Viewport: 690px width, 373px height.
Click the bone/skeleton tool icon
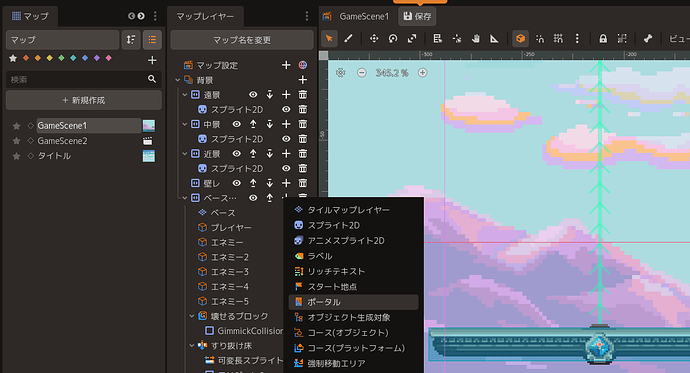[x=648, y=39]
